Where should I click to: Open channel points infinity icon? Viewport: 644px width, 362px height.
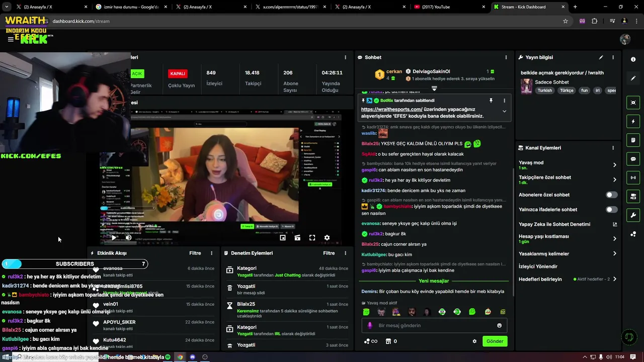coord(371,341)
